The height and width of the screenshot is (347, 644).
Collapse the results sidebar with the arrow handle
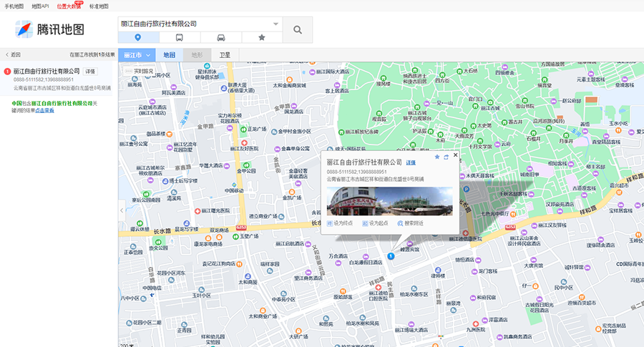pyautogui.click(x=122, y=210)
